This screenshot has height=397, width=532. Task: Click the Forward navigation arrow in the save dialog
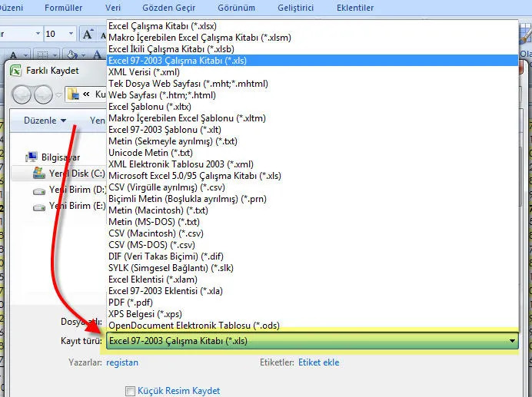point(44,94)
